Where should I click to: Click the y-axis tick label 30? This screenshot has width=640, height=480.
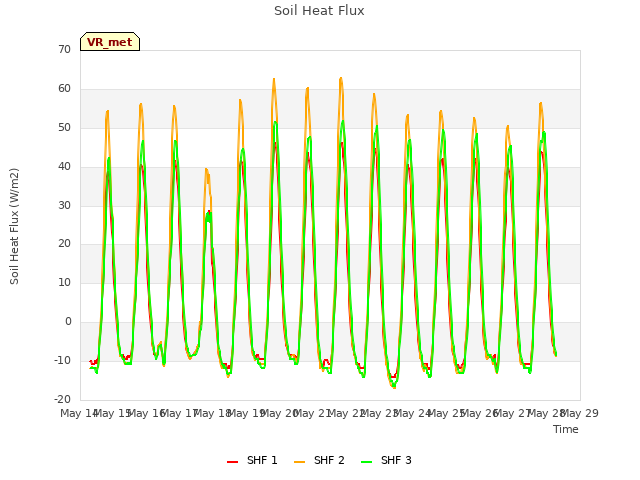pyautogui.click(x=64, y=205)
